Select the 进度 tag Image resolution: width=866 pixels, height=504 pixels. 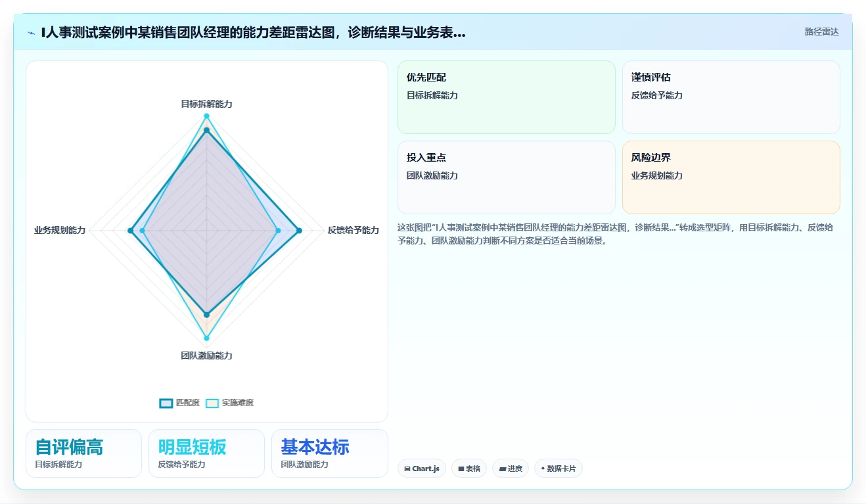pyautogui.click(x=511, y=469)
